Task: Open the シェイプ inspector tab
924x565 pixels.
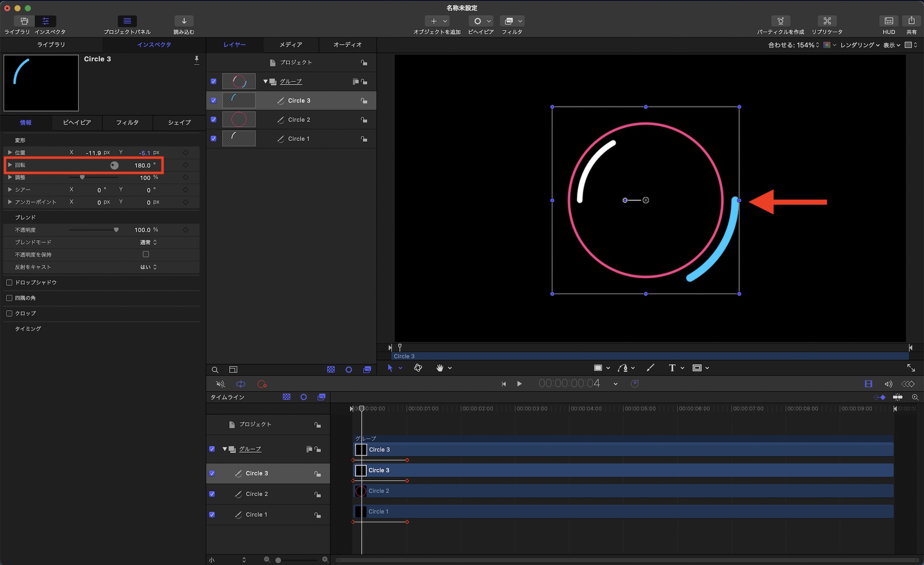Action: [179, 122]
